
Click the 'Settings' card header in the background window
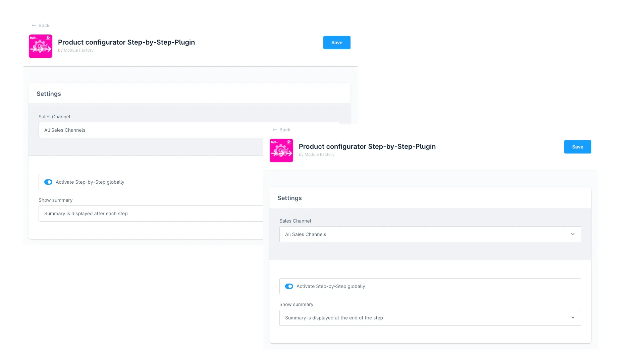(49, 94)
